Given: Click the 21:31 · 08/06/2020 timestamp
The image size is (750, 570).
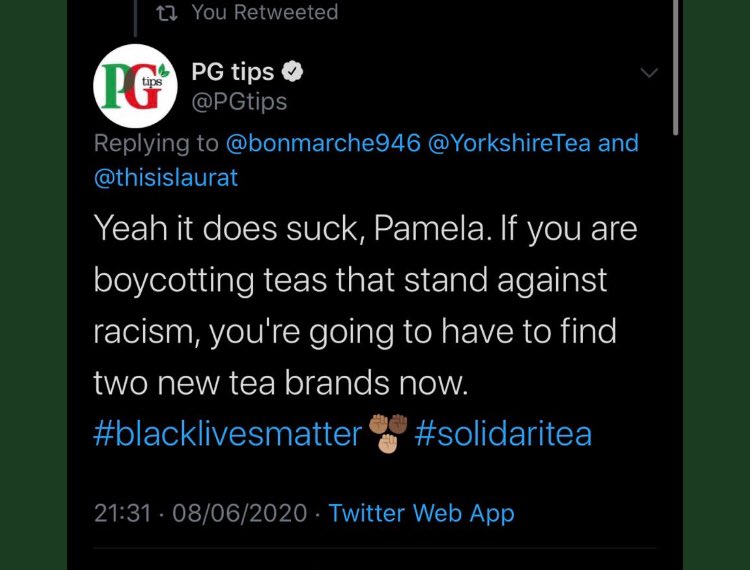Looking at the screenshot, I should click(200, 513).
